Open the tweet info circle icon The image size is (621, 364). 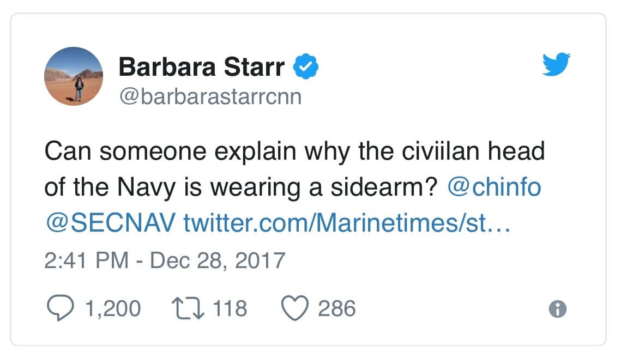tap(558, 309)
